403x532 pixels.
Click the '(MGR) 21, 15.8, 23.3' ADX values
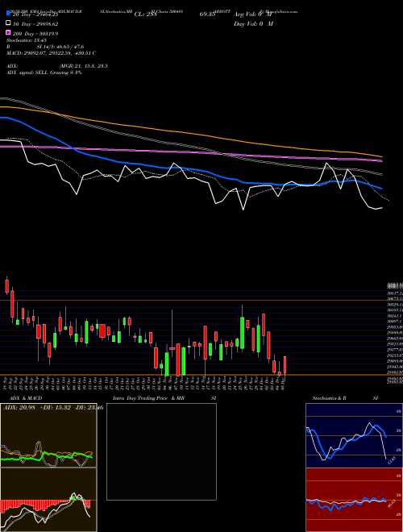(83, 66)
